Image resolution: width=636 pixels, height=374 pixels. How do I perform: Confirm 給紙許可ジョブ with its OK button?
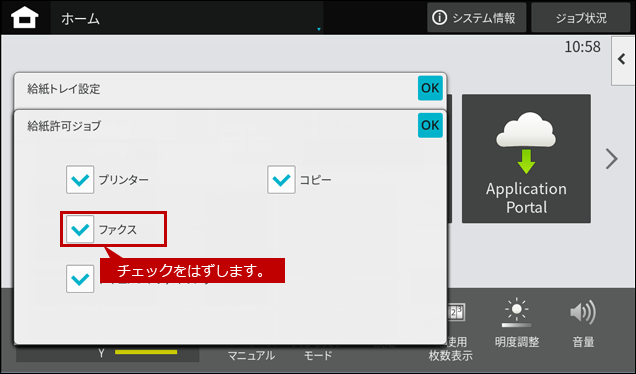[430, 125]
